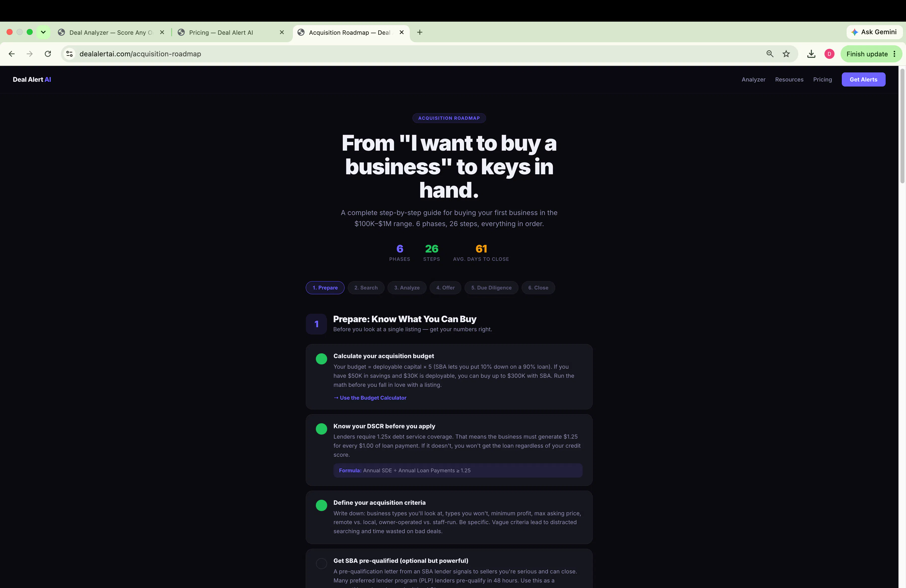The image size is (906, 588).
Task: Open the profile avatar D
Action: click(x=829, y=54)
